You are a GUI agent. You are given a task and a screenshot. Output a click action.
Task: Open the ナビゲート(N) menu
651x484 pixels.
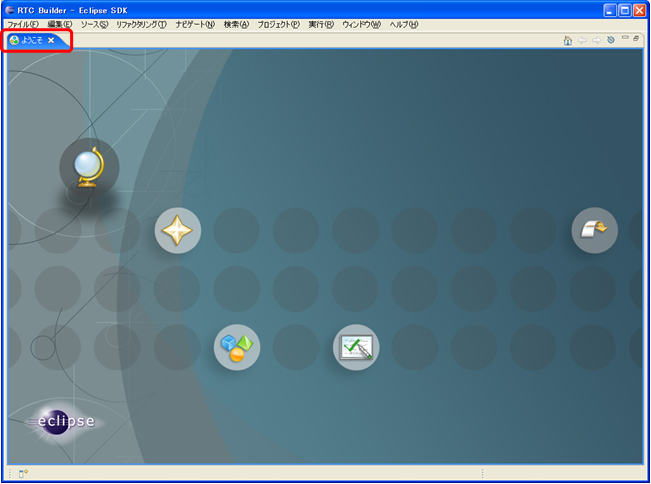click(195, 24)
